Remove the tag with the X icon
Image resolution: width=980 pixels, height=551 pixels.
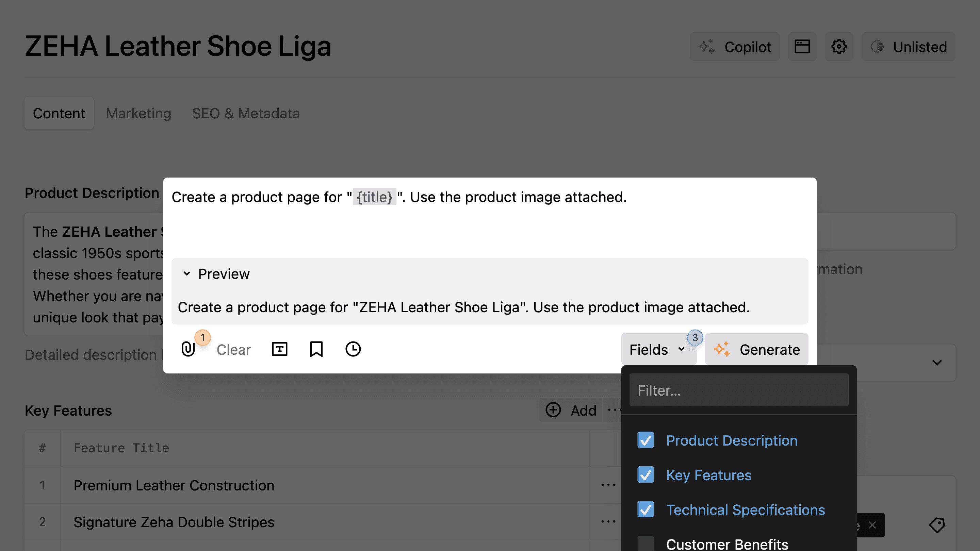click(x=872, y=525)
